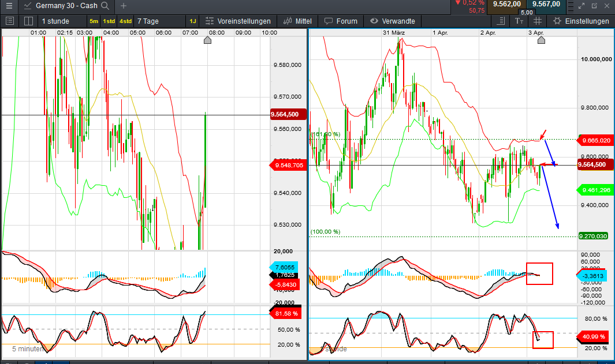
Task: Open the hamburger main menu
Action: (9, 6)
